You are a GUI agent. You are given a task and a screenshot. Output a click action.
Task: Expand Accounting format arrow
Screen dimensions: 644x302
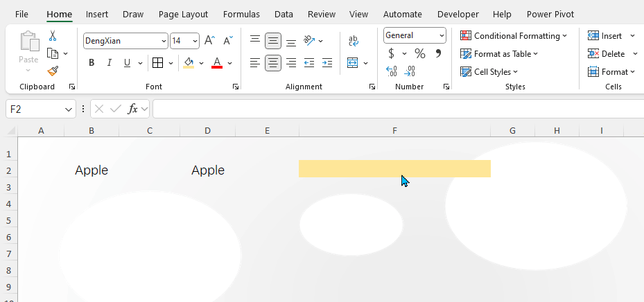click(404, 54)
